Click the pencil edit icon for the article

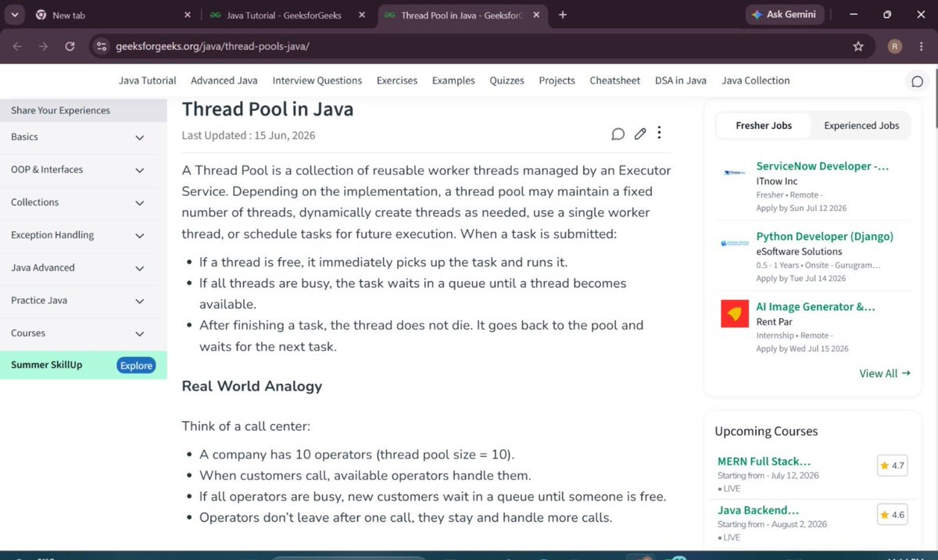tap(640, 134)
